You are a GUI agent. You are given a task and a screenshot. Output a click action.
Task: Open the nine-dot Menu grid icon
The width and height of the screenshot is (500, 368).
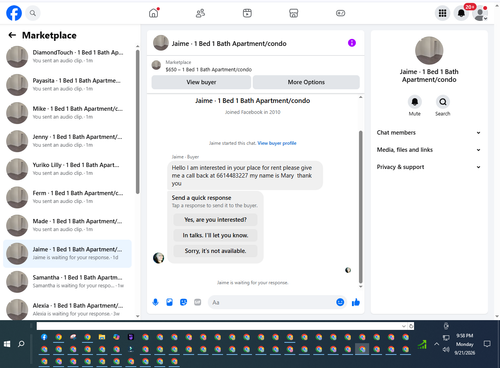(x=442, y=13)
